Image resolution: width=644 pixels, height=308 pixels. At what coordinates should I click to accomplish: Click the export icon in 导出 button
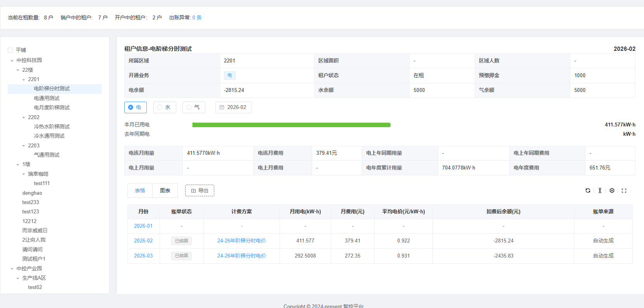193,190
